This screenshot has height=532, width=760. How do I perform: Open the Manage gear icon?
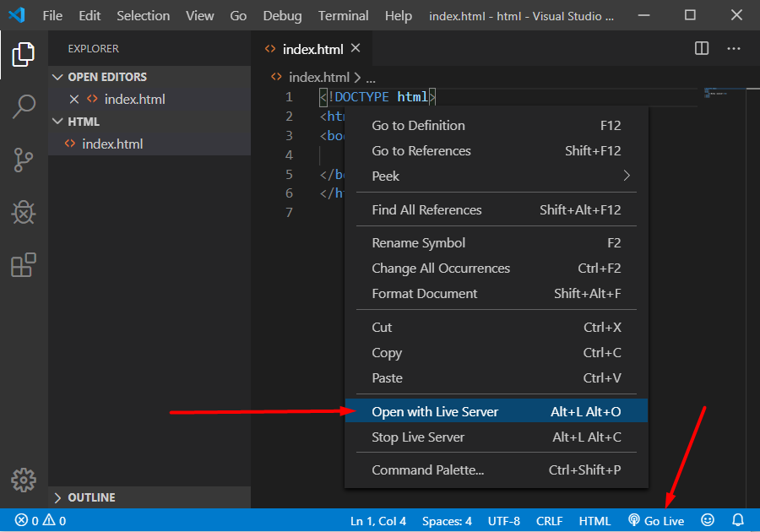coord(24,480)
